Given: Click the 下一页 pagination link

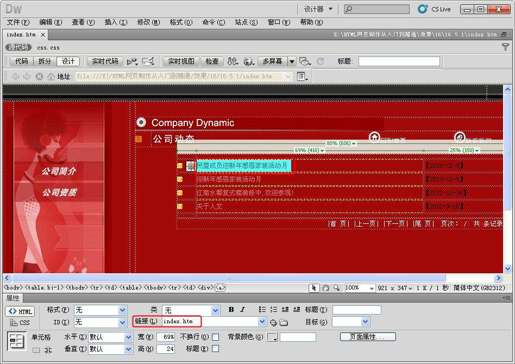Looking at the screenshot, I should point(396,223).
